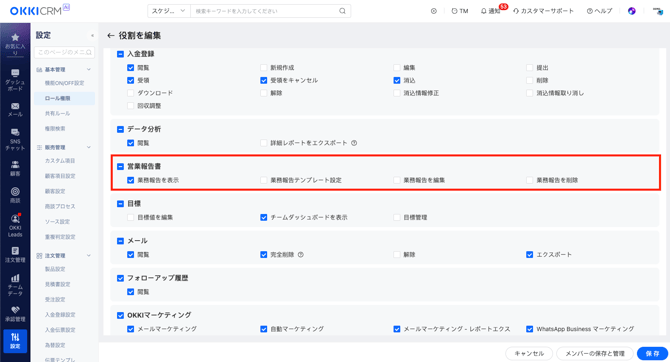Toggle OKKIマーケティング group checkbox
670x362 pixels.
pyautogui.click(x=120, y=315)
